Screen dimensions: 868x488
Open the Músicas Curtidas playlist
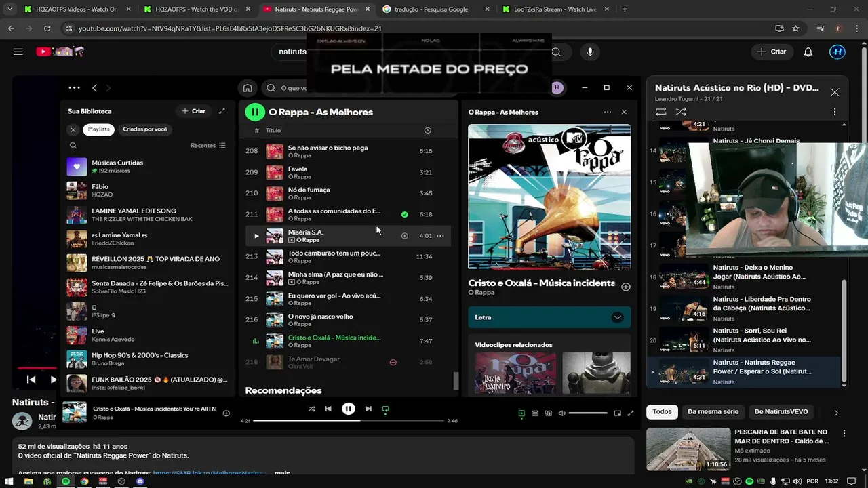click(146, 167)
